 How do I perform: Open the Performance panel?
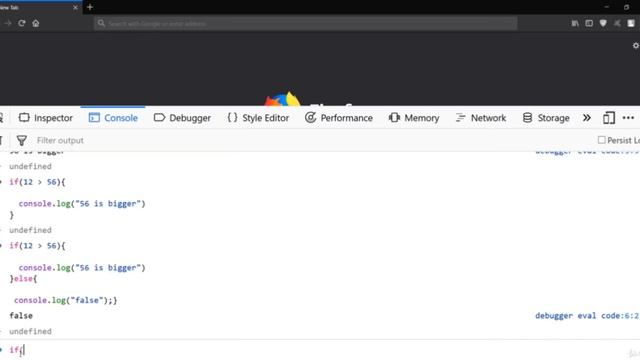pos(339,118)
